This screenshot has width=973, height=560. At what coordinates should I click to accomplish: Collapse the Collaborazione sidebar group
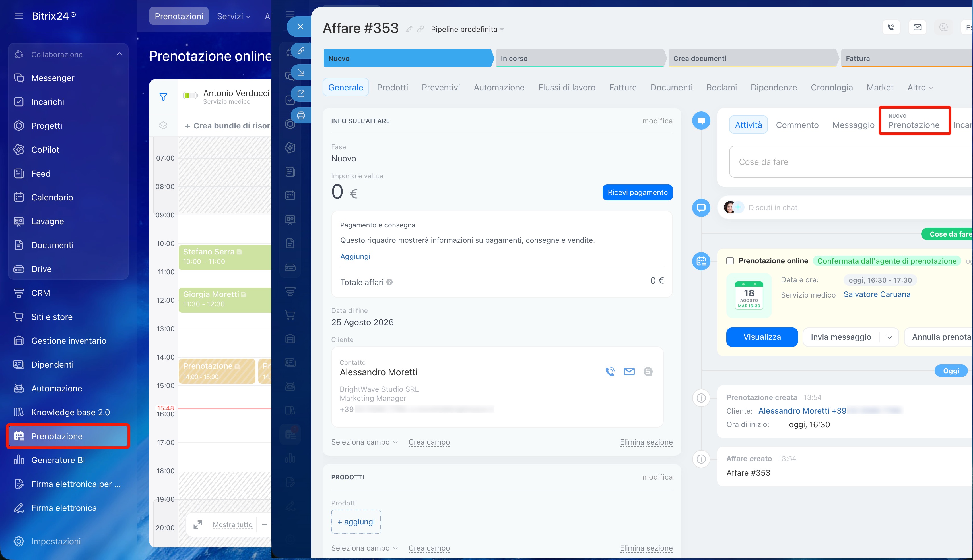119,54
